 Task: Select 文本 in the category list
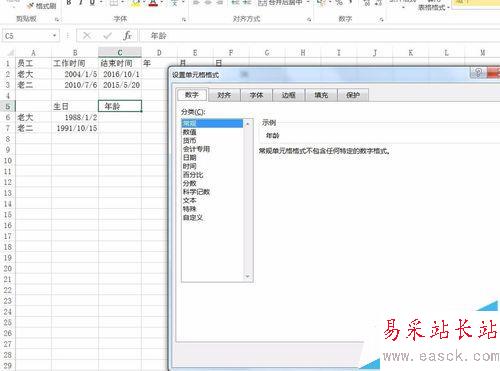[212, 200]
